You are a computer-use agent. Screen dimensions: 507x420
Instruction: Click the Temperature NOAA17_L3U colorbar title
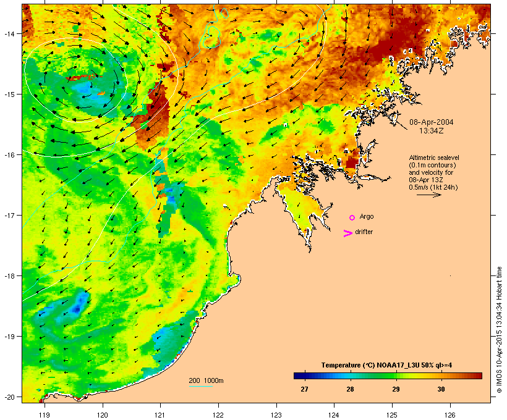[x=386, y=365]
